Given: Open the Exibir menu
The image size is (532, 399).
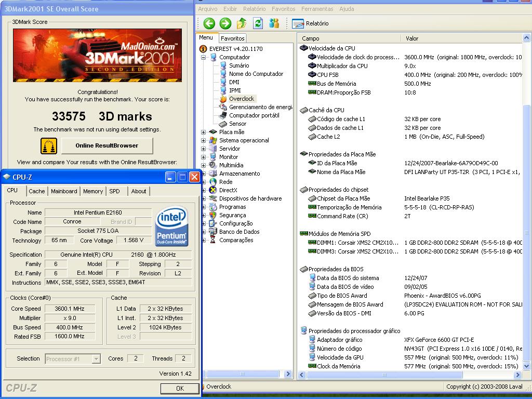Looking at the screenshot, I should click(x=230, y=9).
